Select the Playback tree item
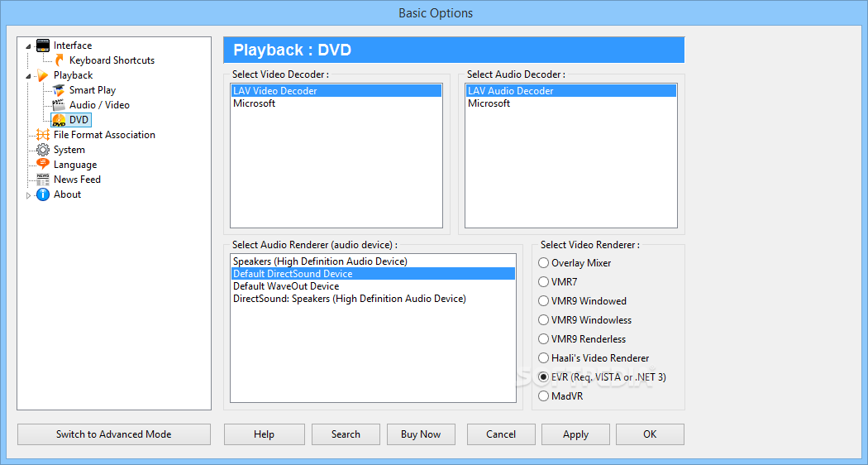This screenshot has width=868, height=465. (x=73, y=75)
